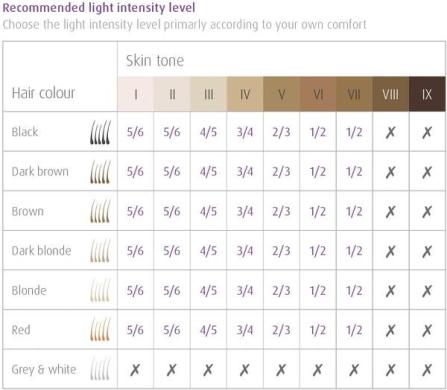Click the Skin tone header label

tap(155, 61)
